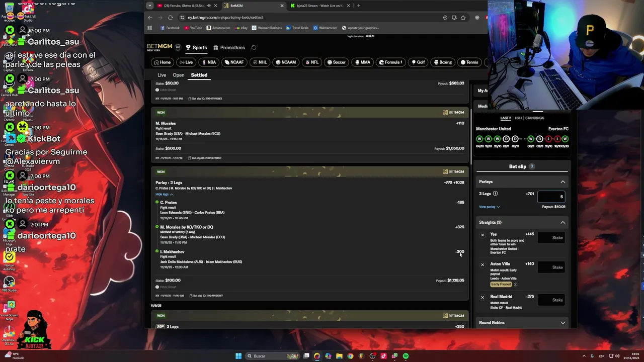644x362 pixels.
Task: Click the I. Makhachev parlay leg
Action: (x=172, y=252)
